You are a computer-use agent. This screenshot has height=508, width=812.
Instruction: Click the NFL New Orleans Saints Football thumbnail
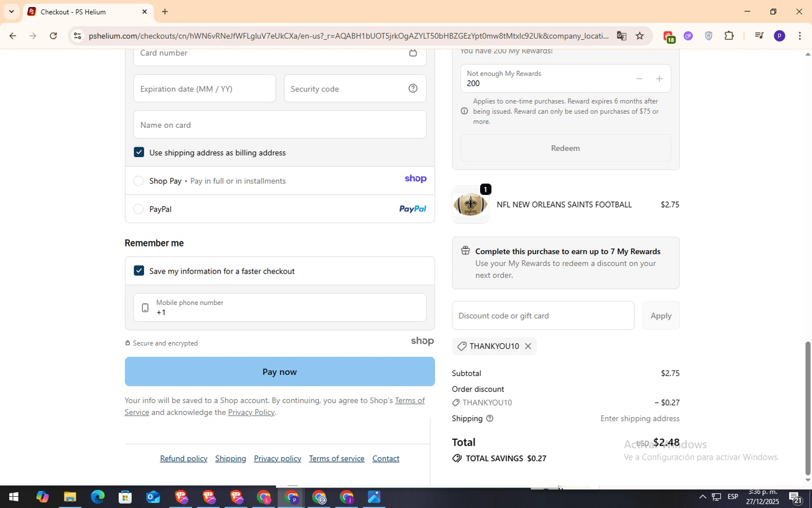pos(470,205)
